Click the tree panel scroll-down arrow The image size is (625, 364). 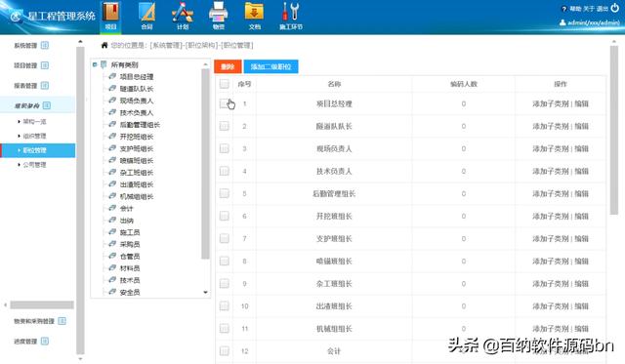(205, 293)
